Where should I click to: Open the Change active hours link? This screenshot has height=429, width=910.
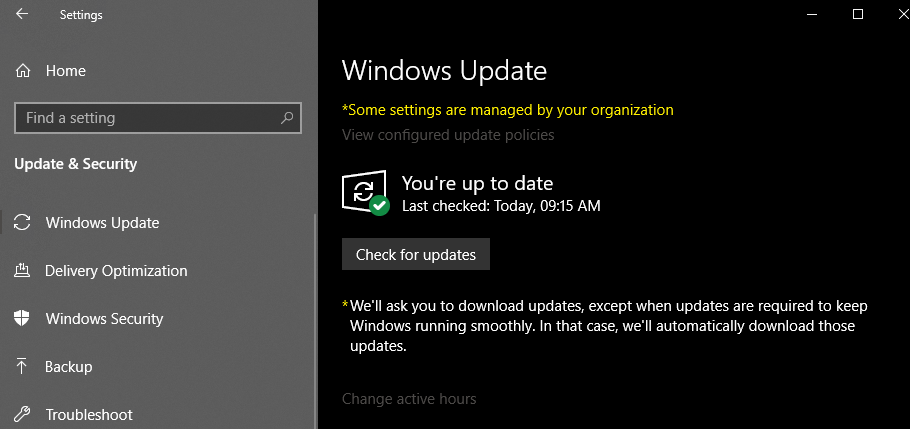pos(409,399)
